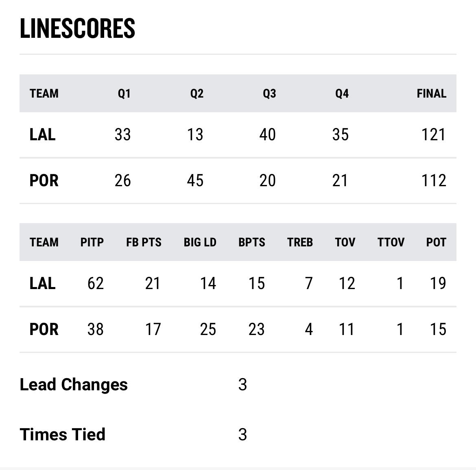Click LAL final score 121
The width and height of the screenshot is (476, 470).
tap(434, 135)
